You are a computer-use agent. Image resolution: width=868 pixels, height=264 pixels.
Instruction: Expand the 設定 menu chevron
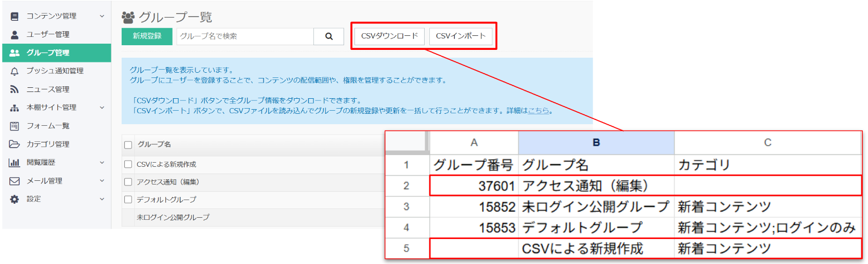tap(102, 199)
